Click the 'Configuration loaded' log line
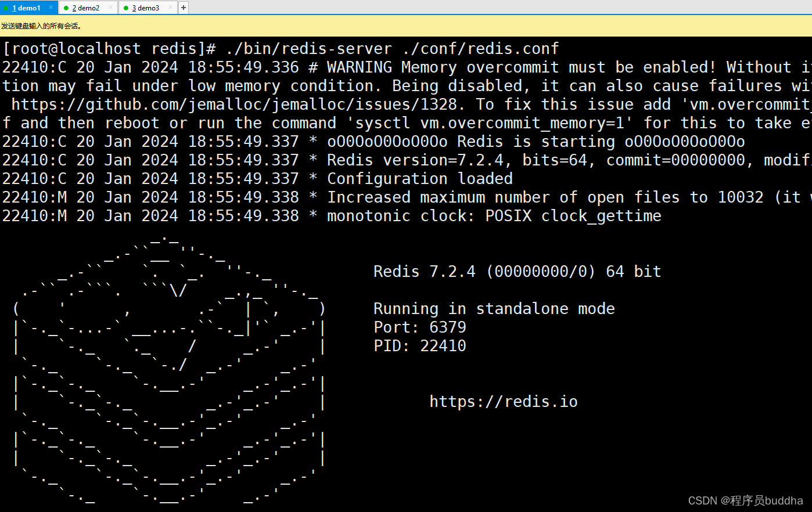 [x=257, y=179]
